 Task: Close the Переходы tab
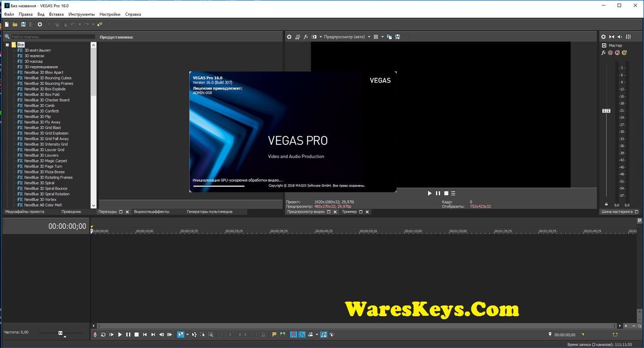pos(127,212)
